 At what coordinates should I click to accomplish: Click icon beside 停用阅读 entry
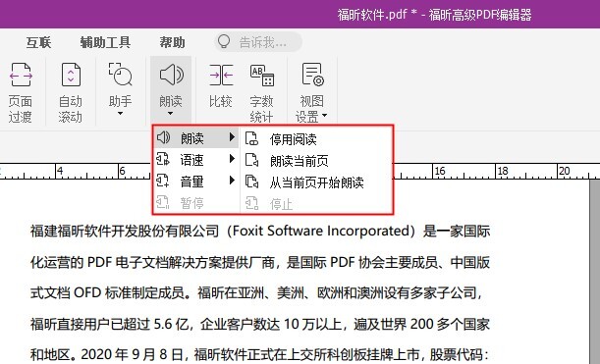click(251, 138)
